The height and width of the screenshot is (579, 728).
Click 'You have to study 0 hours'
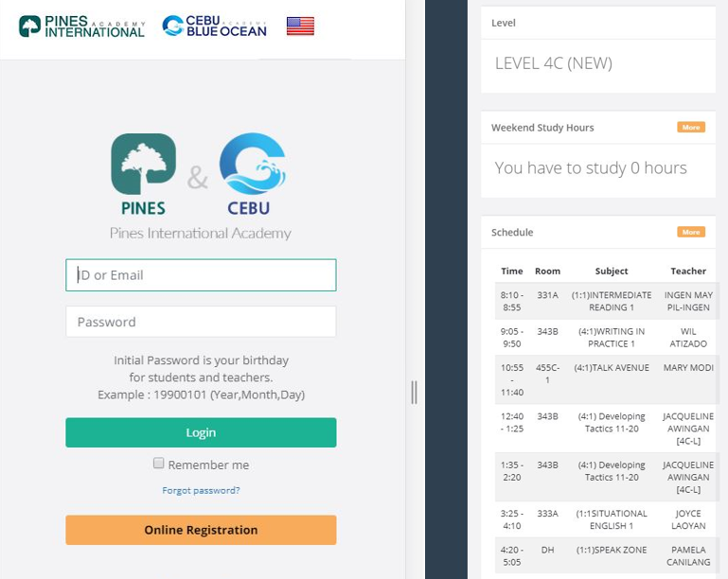pyautogui.click(x=591, y=168)
